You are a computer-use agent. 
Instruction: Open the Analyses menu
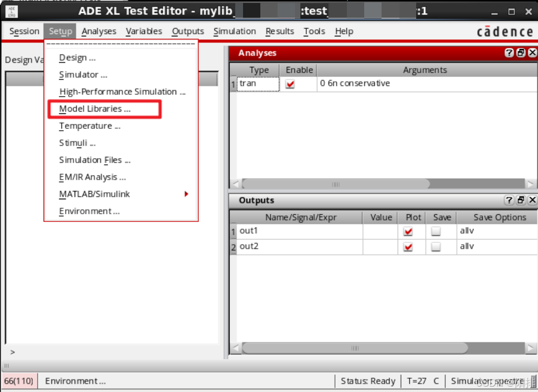pos(99,31)
